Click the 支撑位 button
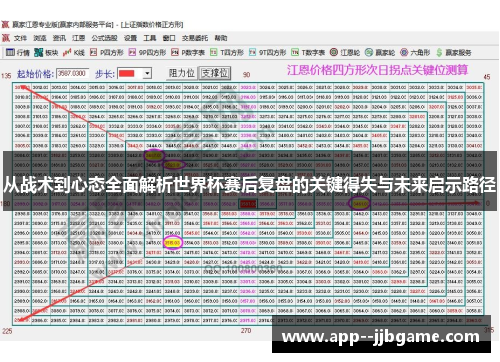This screenshot has width=500, height=362. point(215,73)
